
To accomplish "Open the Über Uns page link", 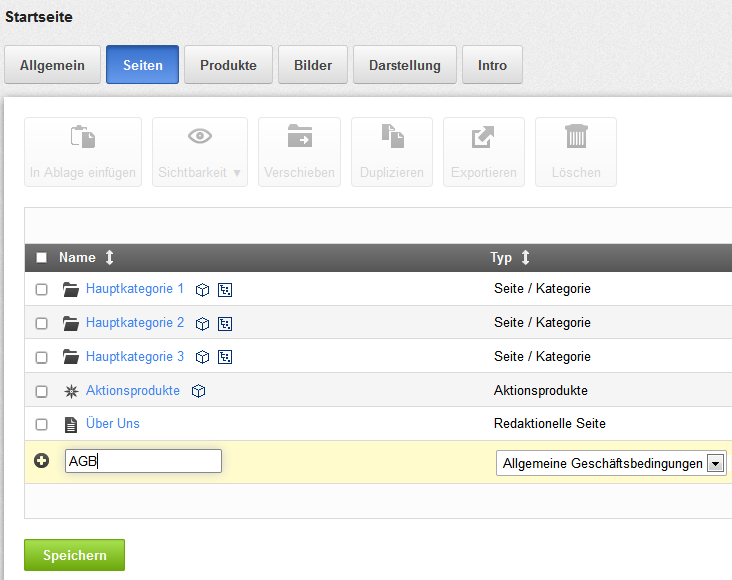I will coord(113,423).
